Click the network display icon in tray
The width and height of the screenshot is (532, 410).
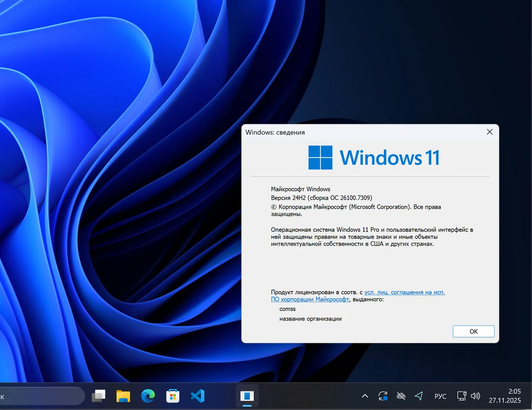pyautogui.click(x=461, y=396)
